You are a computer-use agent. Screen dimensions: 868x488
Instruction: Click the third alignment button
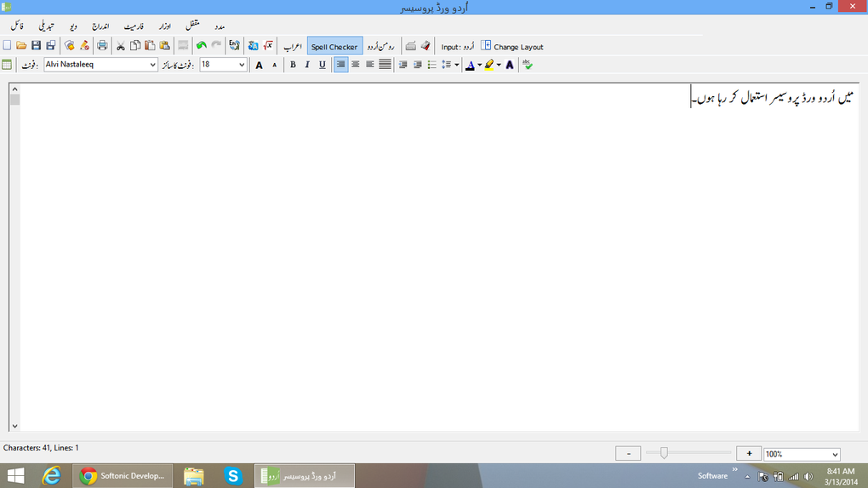[x=370, y=65]
